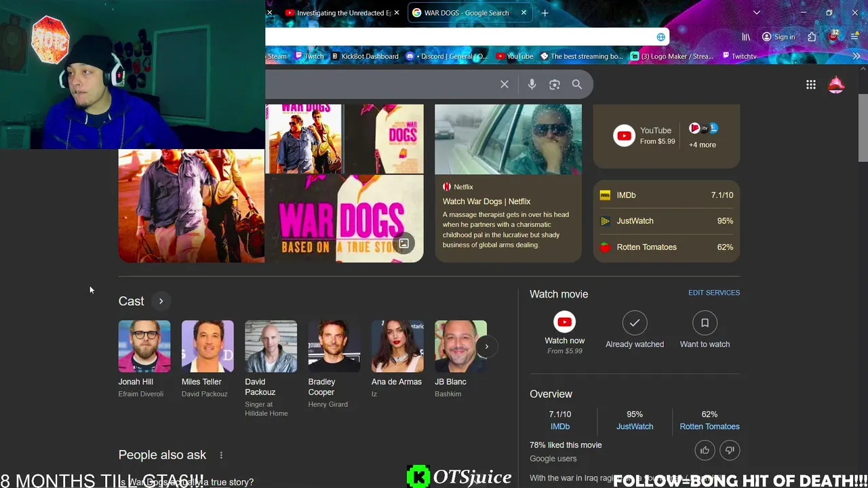Open the Google account avatar
This screenshot has width=868, height=488.
coord(836,85)
